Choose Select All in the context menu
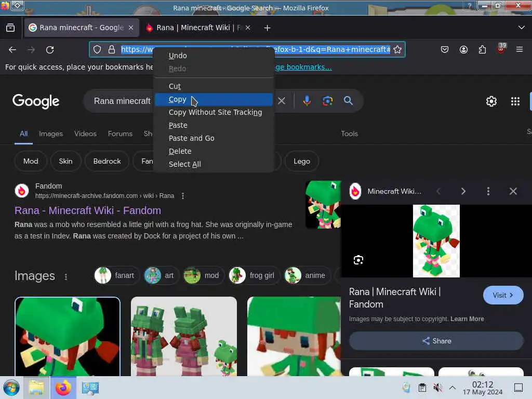The width and height of the screenshot is (532, 399). point(214,164)
